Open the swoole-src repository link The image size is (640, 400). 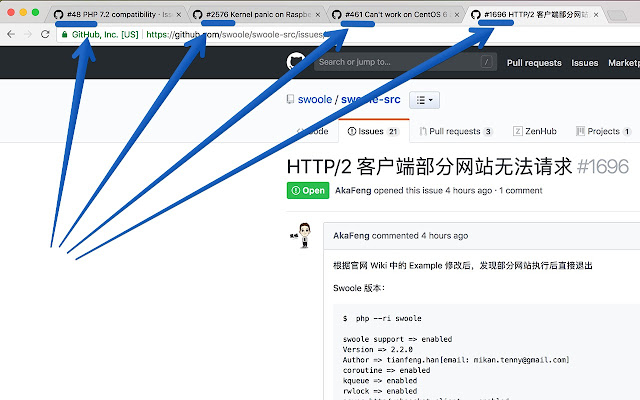tap(371, 99)
